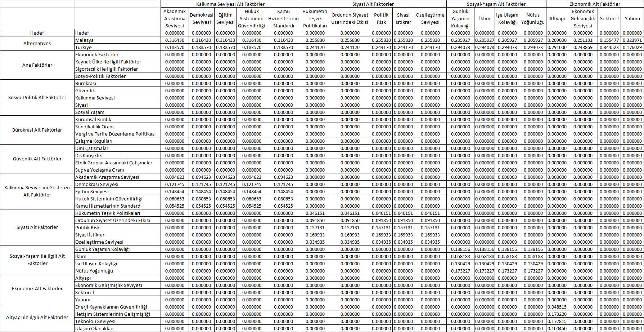Select the 'Özelleştirme Seviyesi' column header
Screen dimensions: 644x332
coord(430,18)
